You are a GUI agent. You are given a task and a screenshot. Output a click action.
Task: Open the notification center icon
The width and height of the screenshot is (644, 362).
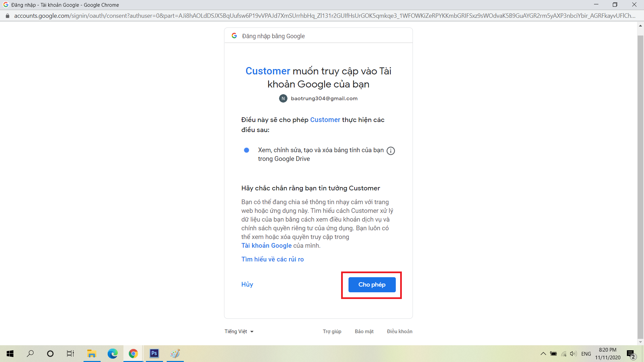point(631,354)
